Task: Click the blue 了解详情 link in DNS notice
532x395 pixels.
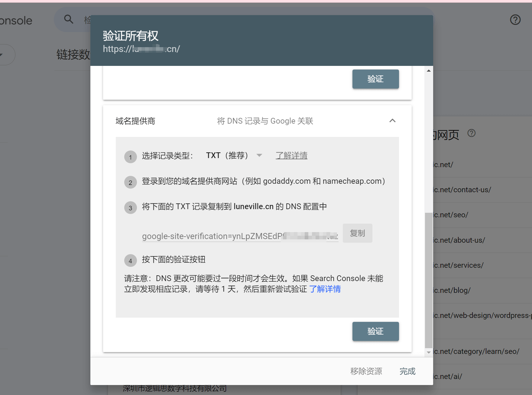Action: [x=325, y=289]
